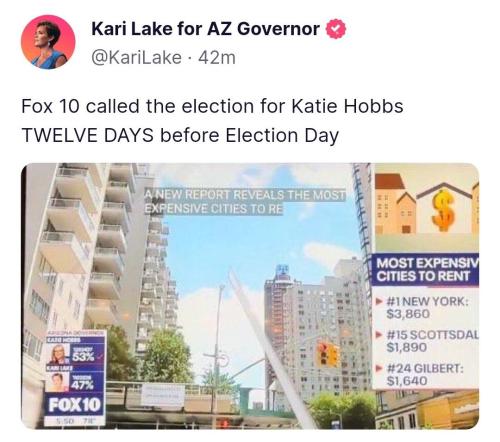Select the tweet text about Fox 10
Viewport: 500px width, 442px height.
point(212,121)
